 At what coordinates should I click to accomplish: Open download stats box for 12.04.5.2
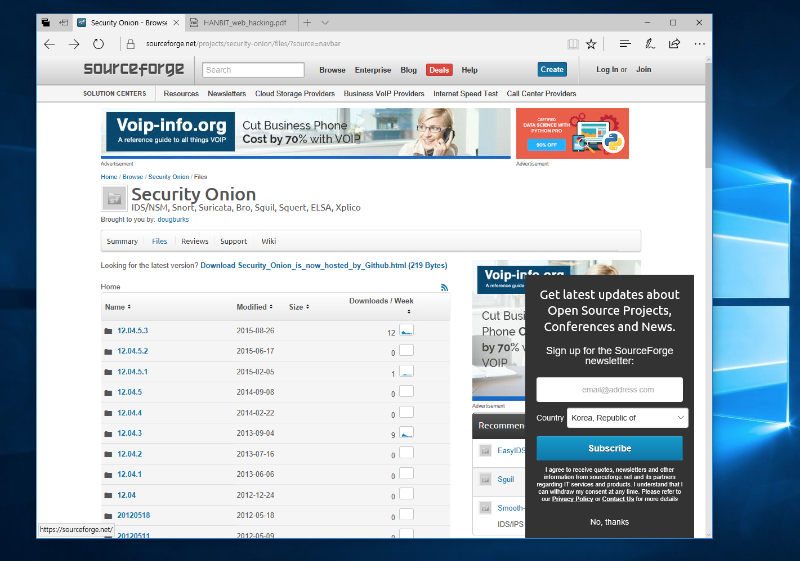[x=407, y=350]
